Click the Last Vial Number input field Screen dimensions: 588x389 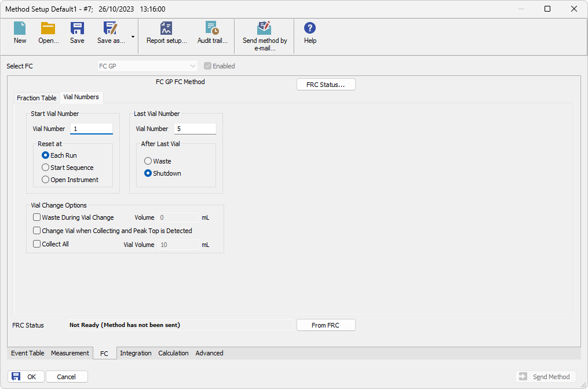point(195,129)
